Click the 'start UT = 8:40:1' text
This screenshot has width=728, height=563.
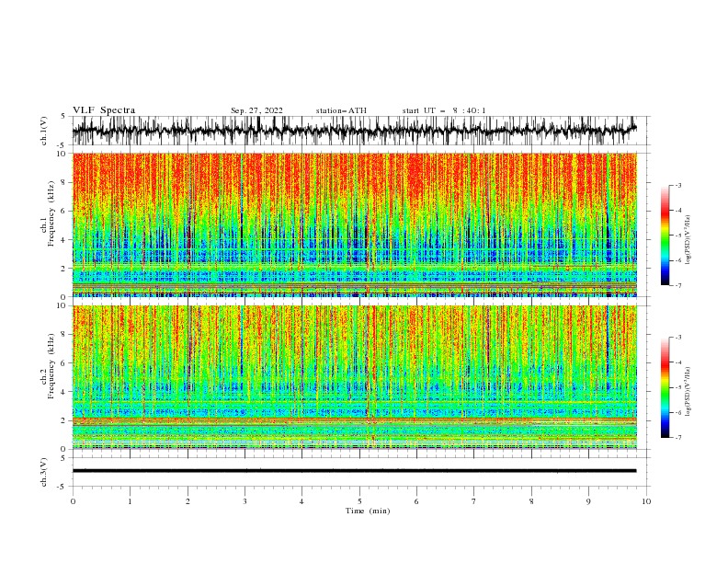(444, 110)
